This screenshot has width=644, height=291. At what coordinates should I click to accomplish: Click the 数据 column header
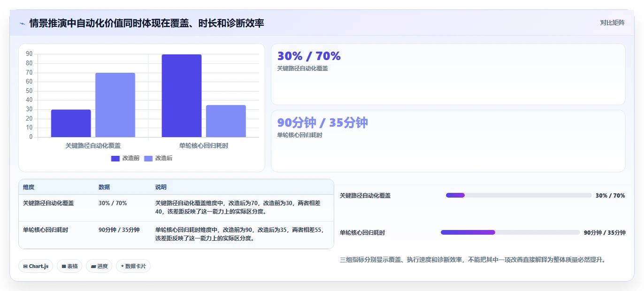(x=123, y=187)
